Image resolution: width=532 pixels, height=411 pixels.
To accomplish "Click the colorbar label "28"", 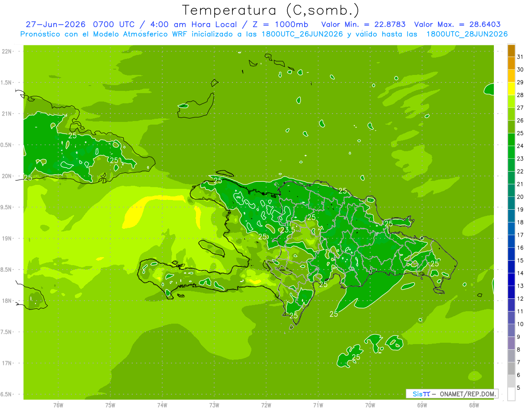I will pos(520,95).
